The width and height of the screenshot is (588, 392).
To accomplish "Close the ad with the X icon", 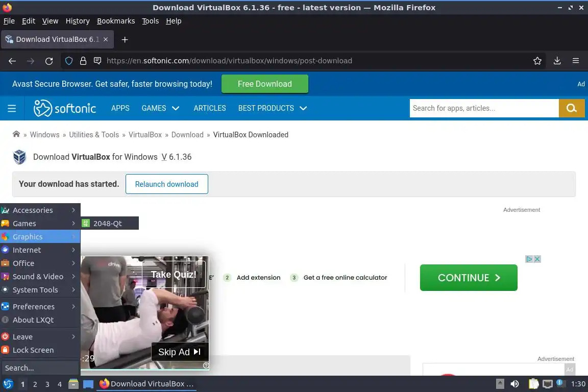I will (x=537, y=259).
